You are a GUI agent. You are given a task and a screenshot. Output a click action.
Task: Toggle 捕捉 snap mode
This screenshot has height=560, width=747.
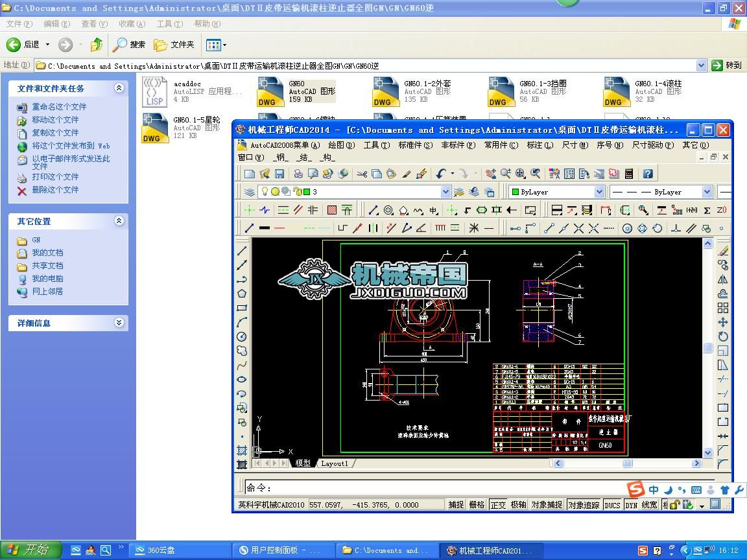[x=456, y=505]
